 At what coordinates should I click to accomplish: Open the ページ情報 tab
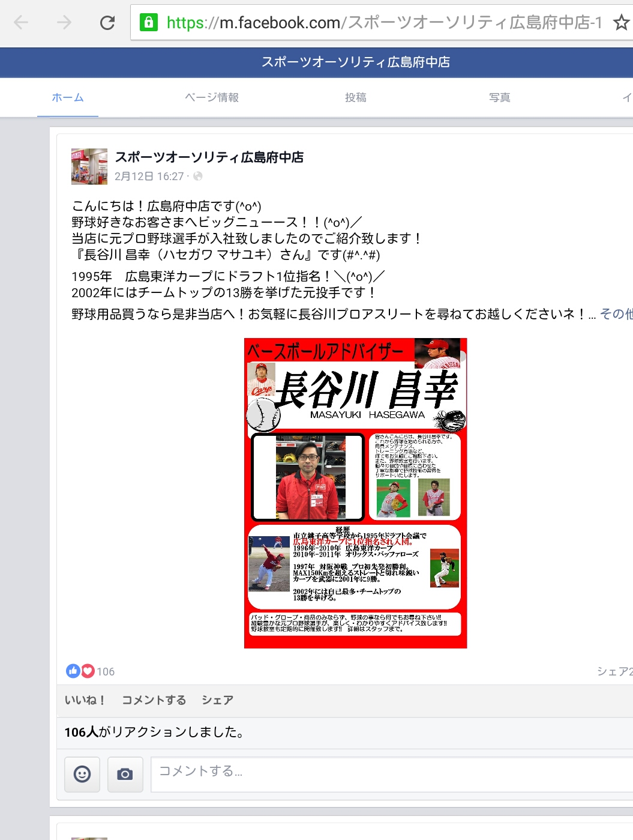[212, 97]
